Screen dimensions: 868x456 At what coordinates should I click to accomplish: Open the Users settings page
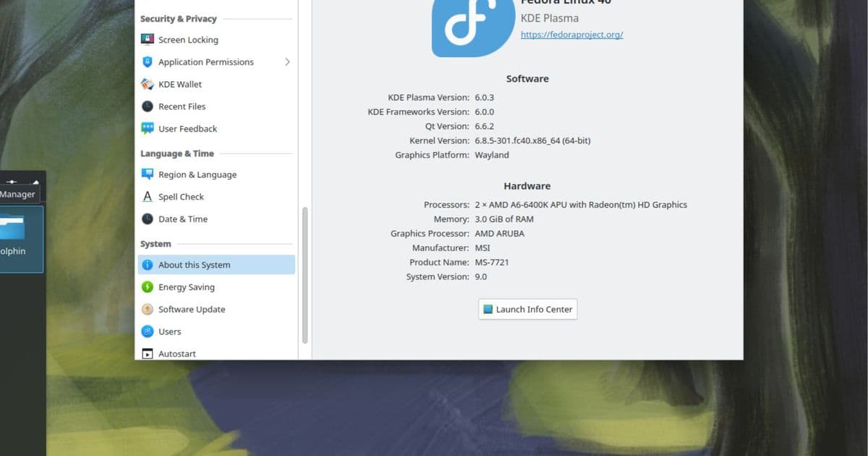(216, 332)
